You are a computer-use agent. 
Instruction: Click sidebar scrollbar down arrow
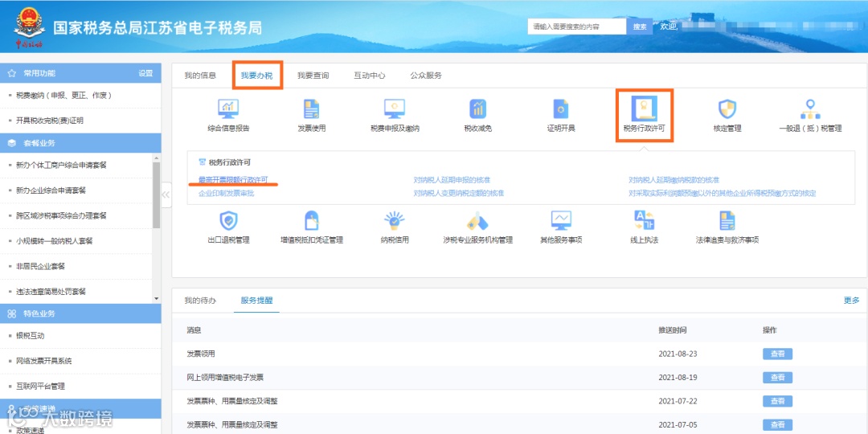pyautogui.click(x=156, y=299)
